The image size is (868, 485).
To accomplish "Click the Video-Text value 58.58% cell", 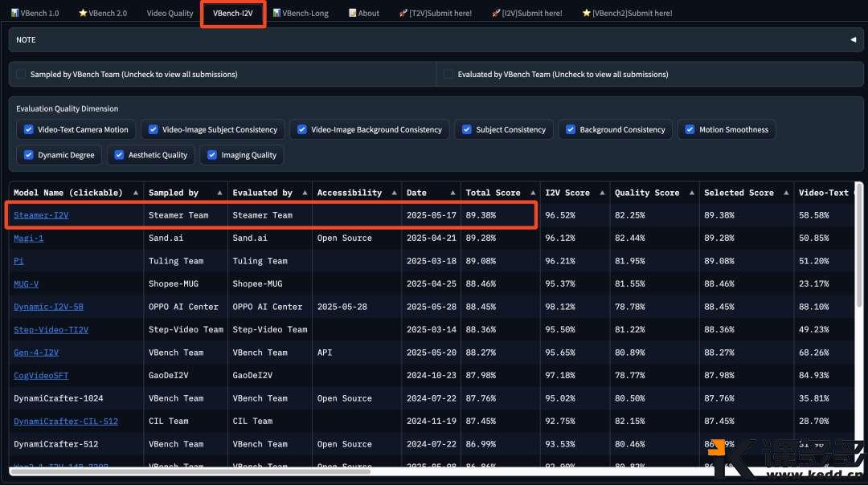I will (x=813, y=215).
